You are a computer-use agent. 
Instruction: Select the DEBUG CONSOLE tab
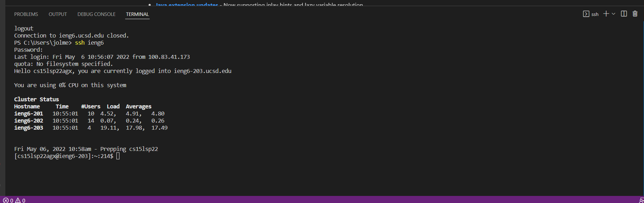click(96, 14)
